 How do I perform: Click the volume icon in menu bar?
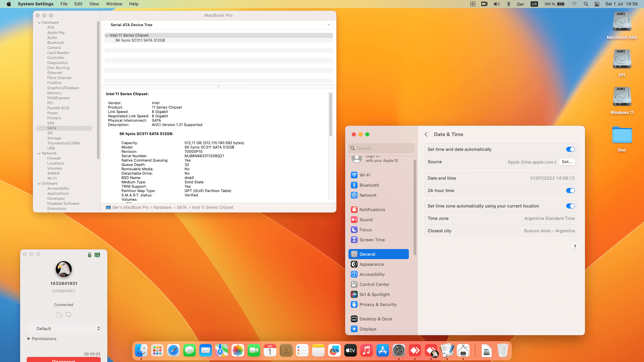coord(496,4)
